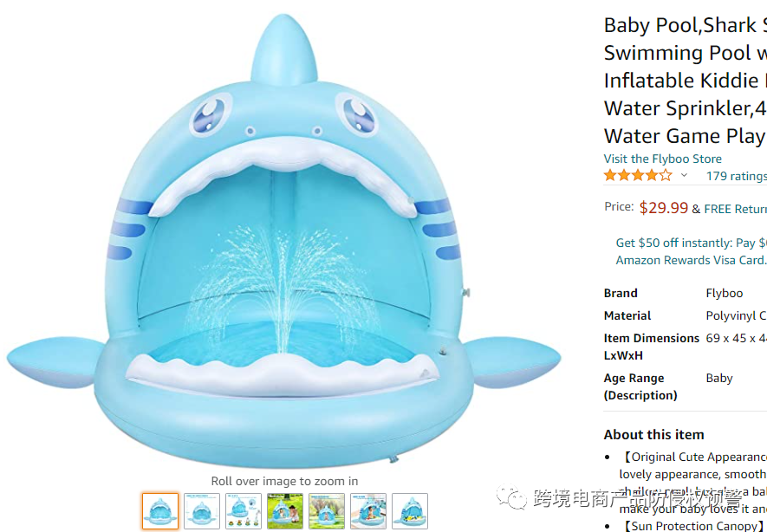Click the WeChat logo in the watermark
Viewport: 767px width, 532px height.
click(511, 498)
